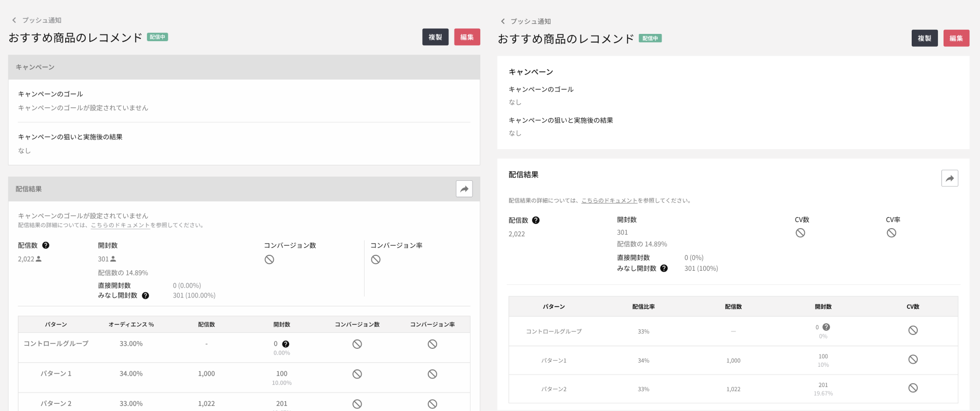Select the 配信比率 column header
The width and height of the screenshot is (980, 411).
[x=644, y=307]
